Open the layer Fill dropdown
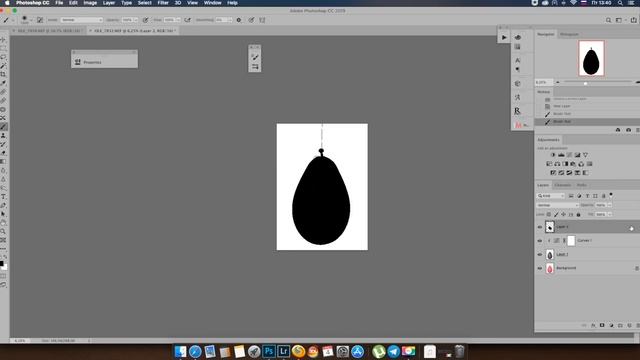Screen dimensions: 640x360 point(610,214)
